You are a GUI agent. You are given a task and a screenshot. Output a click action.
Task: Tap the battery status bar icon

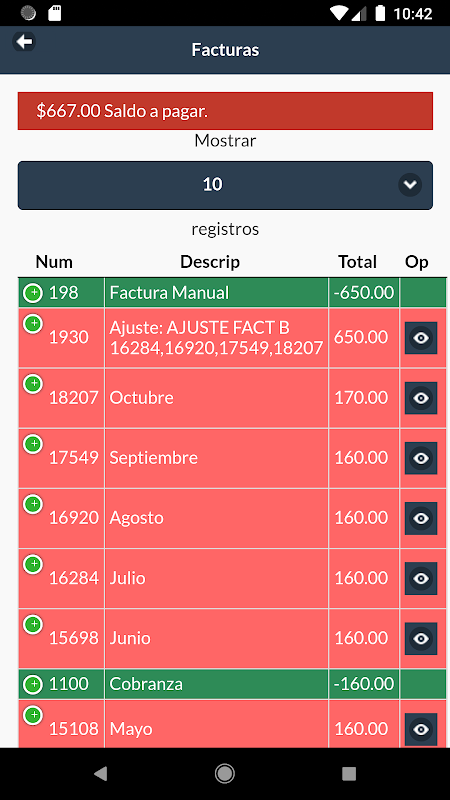pyautogui.click(x=380, y=13)
